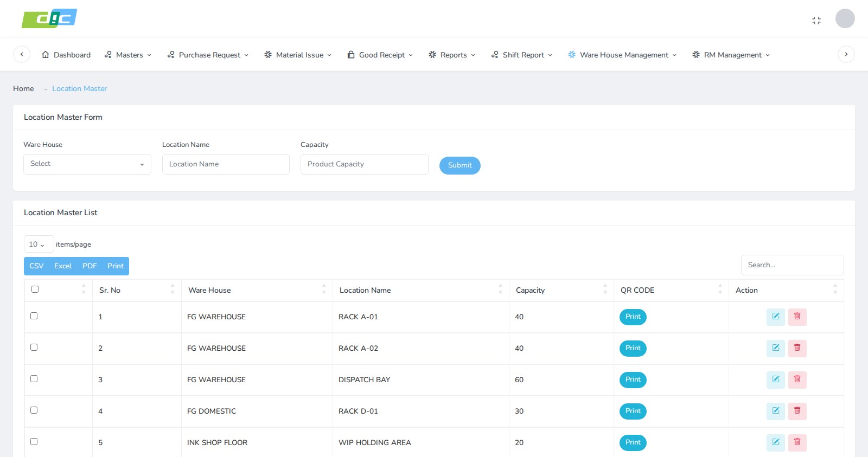Image resolution: width=868 pixels, height=457 pixels.
Task: Edit the DISPATCH BAY row
Action: click(776, 379)
